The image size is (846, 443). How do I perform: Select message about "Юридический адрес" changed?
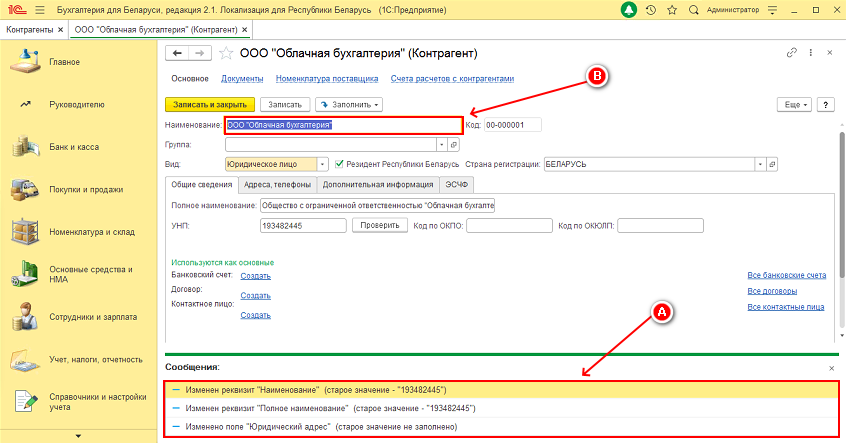[501, 427]
